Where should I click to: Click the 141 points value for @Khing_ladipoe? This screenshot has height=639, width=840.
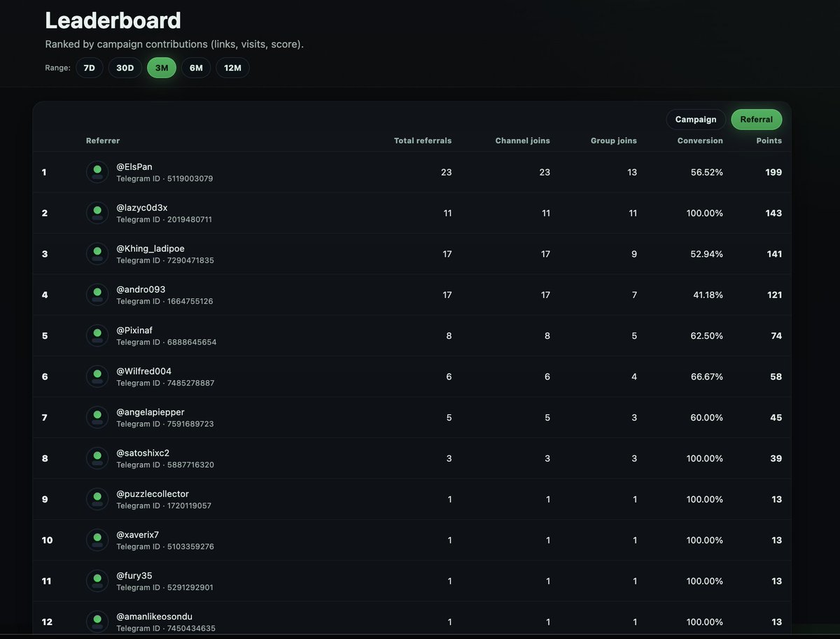tap(774, 254)
